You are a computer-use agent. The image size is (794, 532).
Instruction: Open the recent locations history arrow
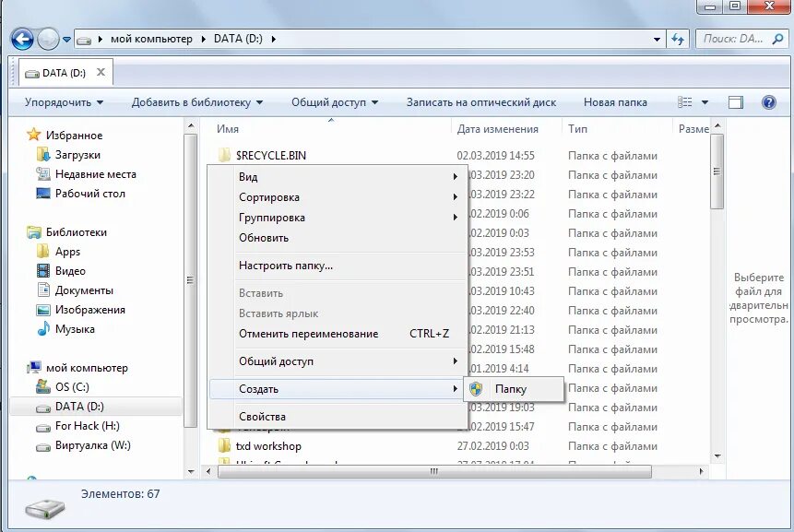(x=66, y=39)
